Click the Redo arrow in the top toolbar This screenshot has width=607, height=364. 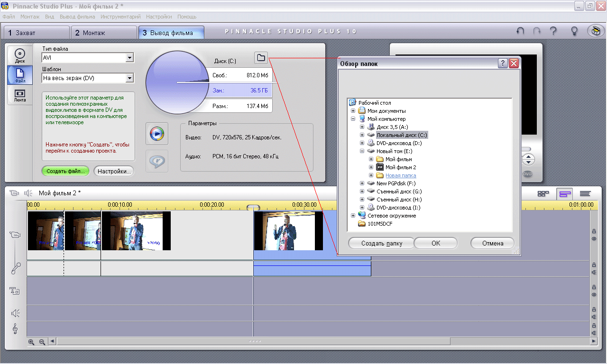[x=537, y=31]
